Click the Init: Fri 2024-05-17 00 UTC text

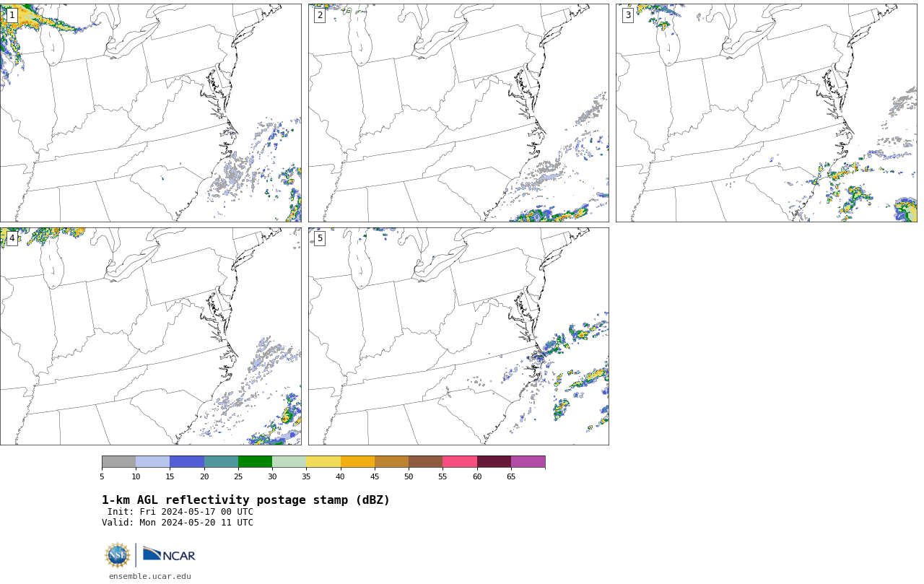pyautogui.click(x=180, y=512)
